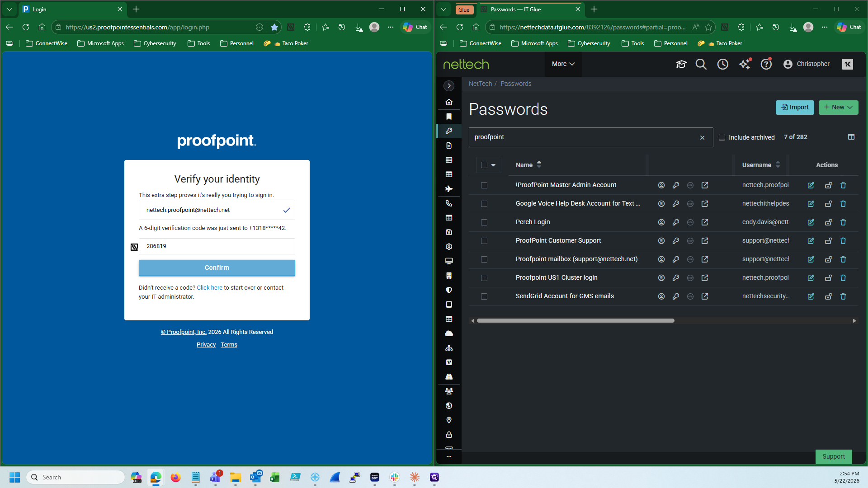Tick the select-all checkbox in table header
This screenshot has height=488, width=868.
click(x=484, y=165)
